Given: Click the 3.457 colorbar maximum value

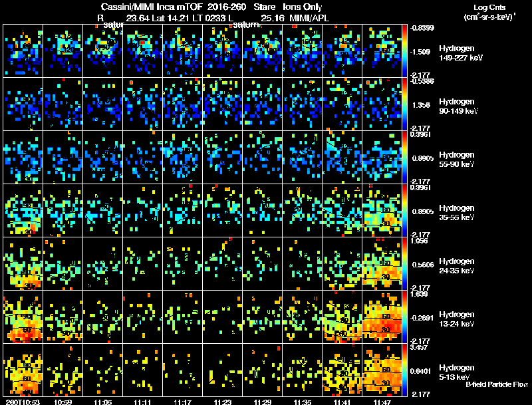Looking at the screenshot, I should pyautogui.click(x=420, y=347).
